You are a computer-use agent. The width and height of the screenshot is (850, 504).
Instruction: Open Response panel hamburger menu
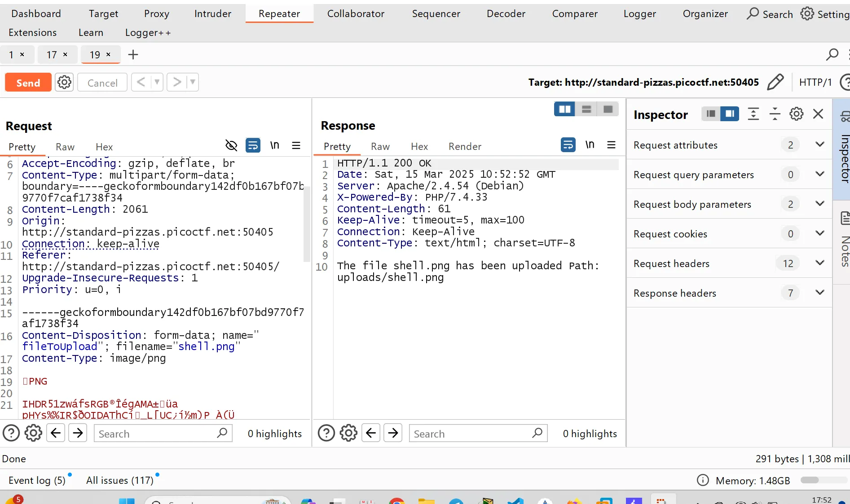611,145
